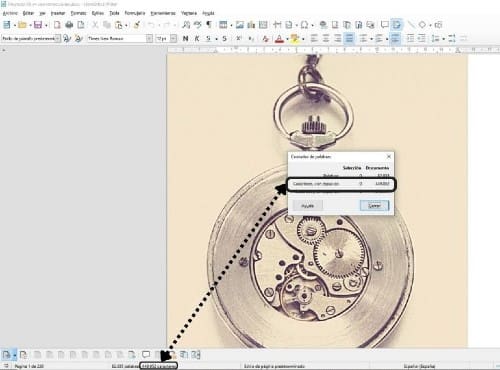This screenshot has height=370, width=500.
Task: Toggle Italic K formatting
Action: coord(197,39)
